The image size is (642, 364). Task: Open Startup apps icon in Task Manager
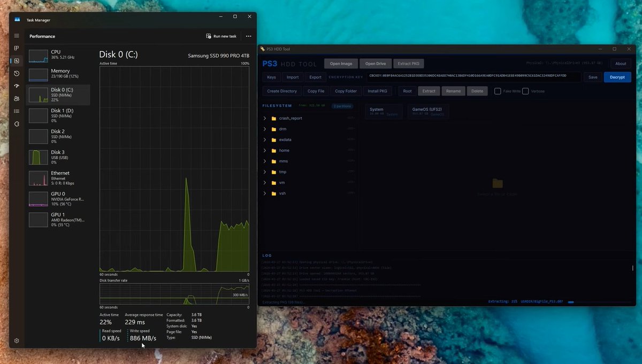click(x=17, y=86)
